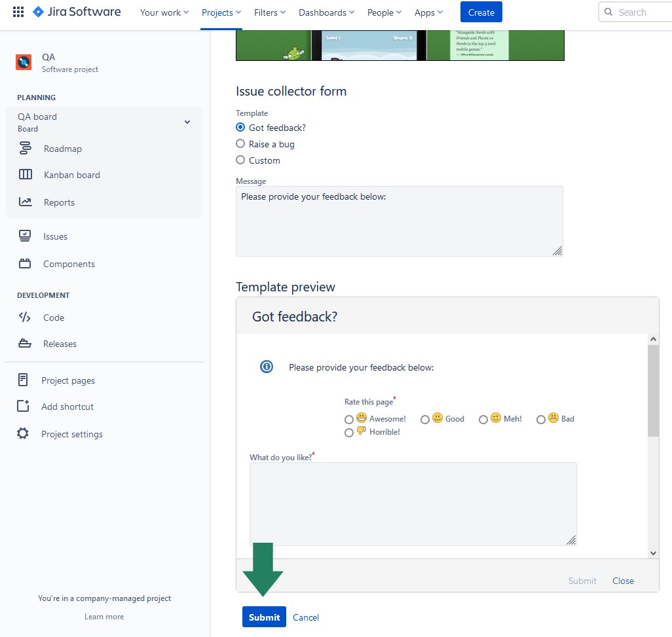Open the Components section
672x637 pixels.
coord(69,264)
